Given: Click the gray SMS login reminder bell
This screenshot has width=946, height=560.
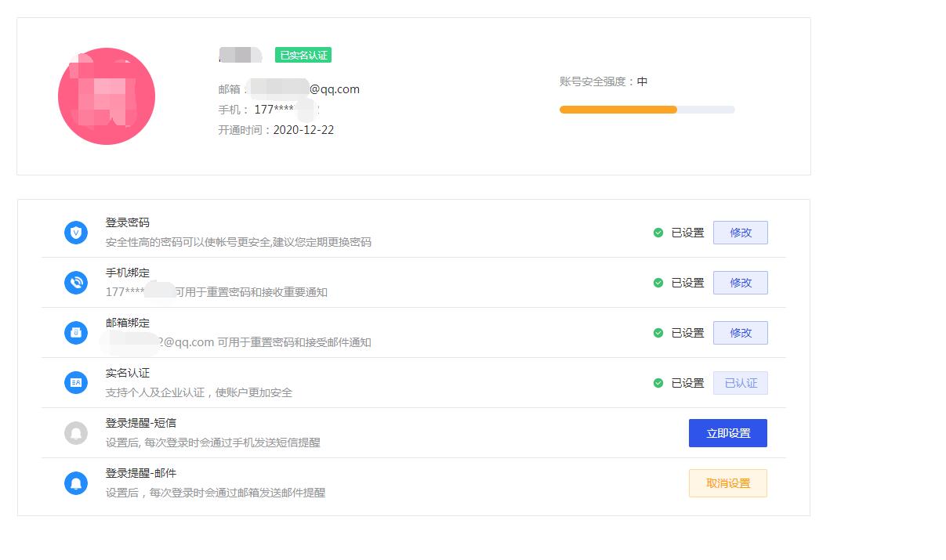Looking at the screenshot, I should pos(76,433).
